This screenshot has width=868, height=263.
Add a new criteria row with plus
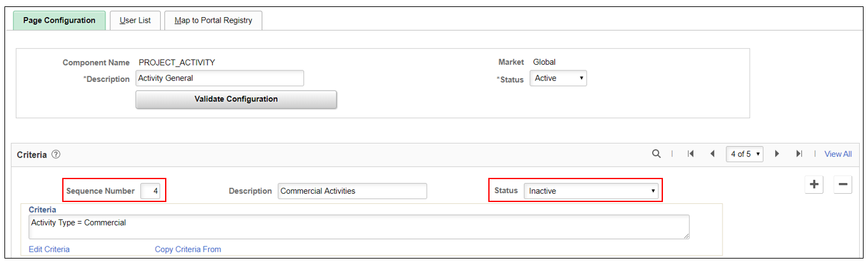coord(814,185)
